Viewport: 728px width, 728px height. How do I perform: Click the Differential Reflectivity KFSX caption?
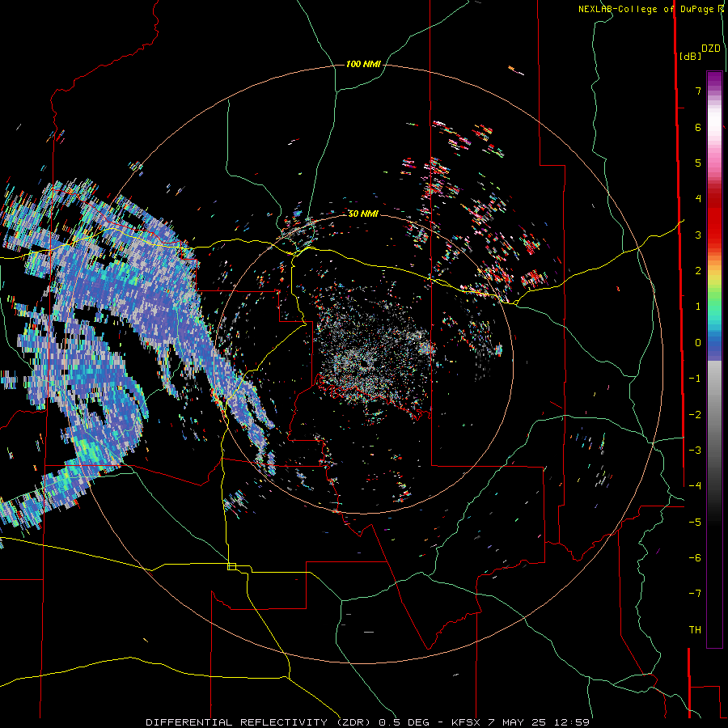[368, 722]
